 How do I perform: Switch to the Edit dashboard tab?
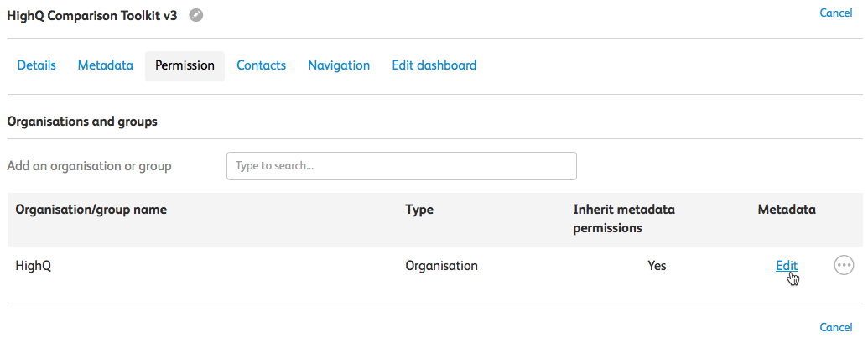tap(434, 65)
